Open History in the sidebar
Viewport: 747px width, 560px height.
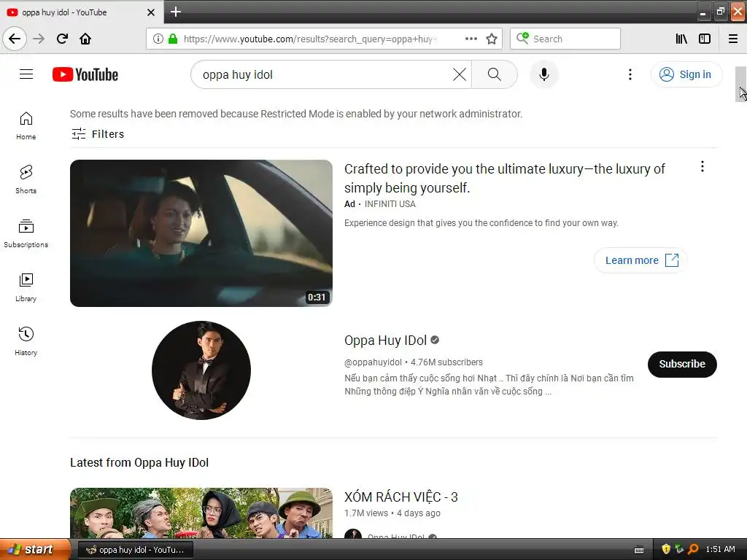coord(26,341)
